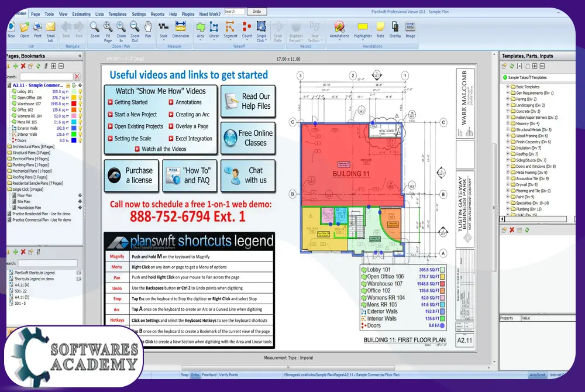Toggle lightbulb visibility for Doors
The height and width of the screenshot is (392, 585).
80,140
